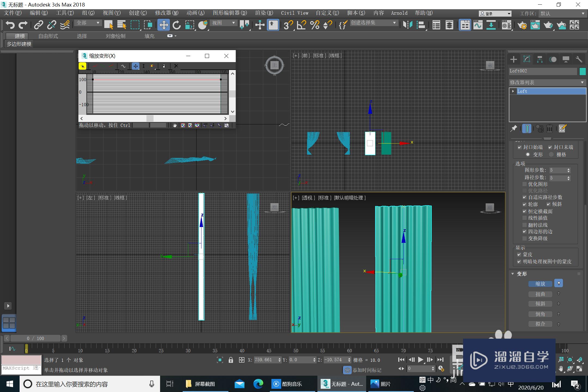The image size is (588, 392).
Task: Toggle scale deformation lightbulb enable
Action: (x=559, y=283)
